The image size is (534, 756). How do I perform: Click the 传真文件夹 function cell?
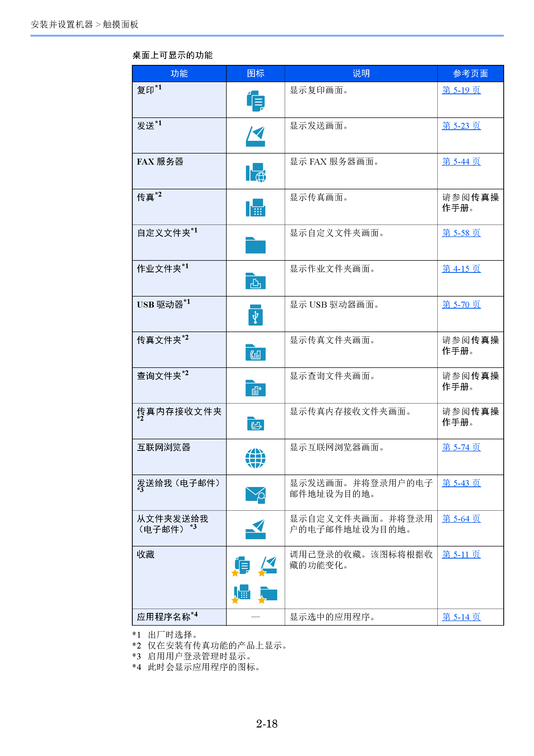pos(179,350)
